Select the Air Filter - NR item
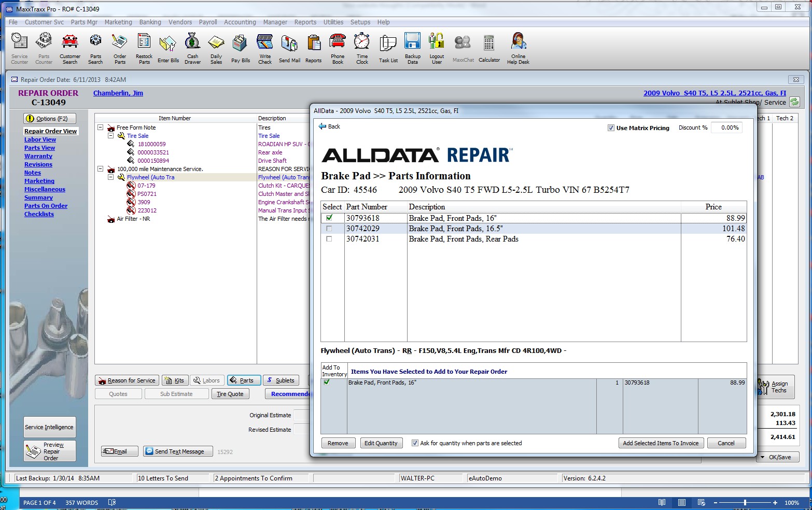Viewport: 812px width, 510px height. [x=133, y=219]
